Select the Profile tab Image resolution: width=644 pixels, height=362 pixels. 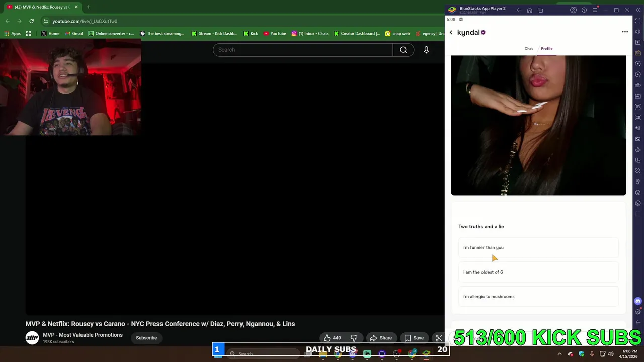(546, 49)
